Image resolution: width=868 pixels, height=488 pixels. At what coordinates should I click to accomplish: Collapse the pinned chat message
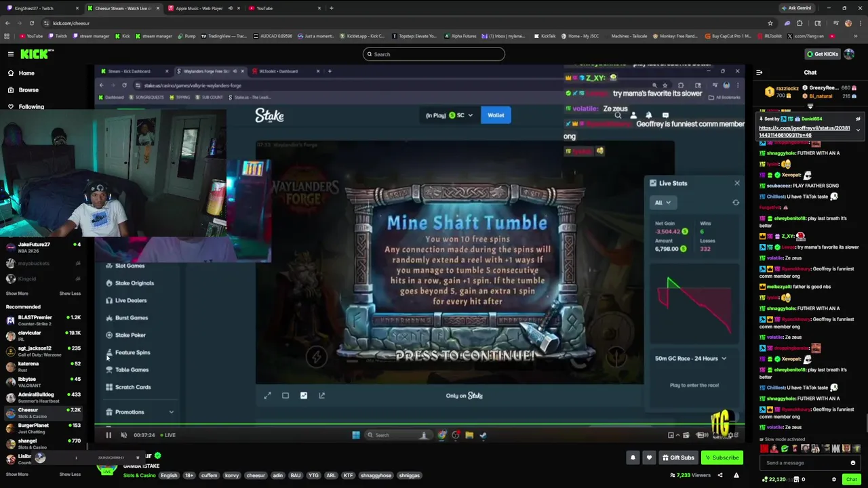[858, 130]
